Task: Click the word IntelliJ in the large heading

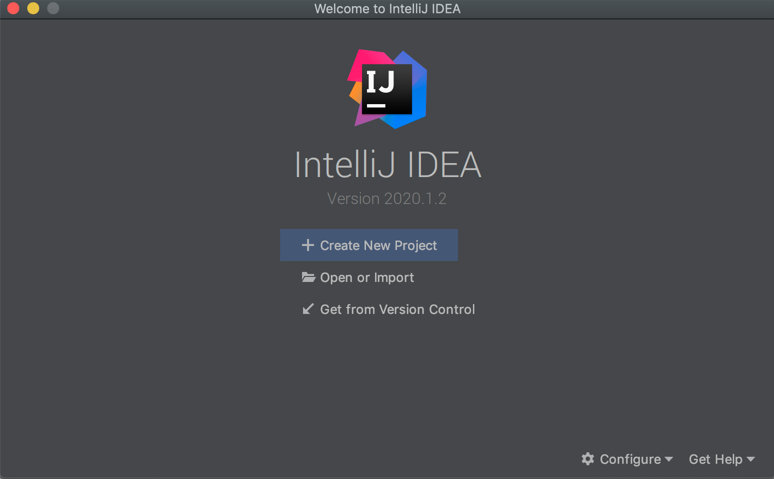Action: pyautogui.click(x=343, y=165)
